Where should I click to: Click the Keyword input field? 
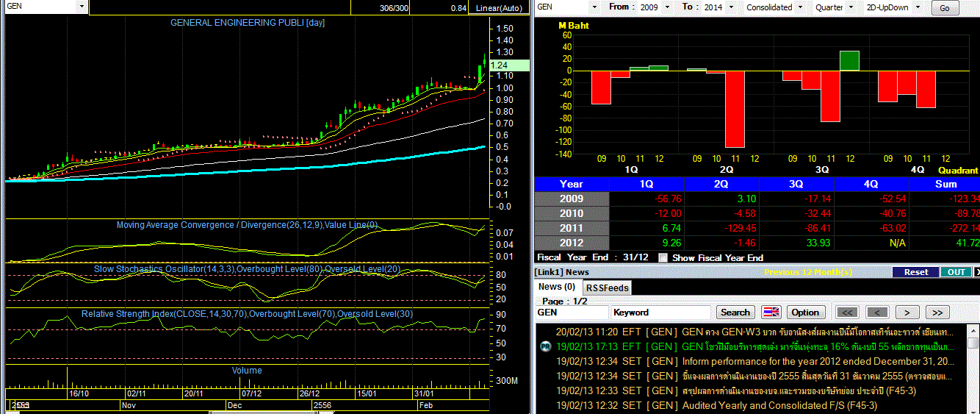click(x=660, y=313)
